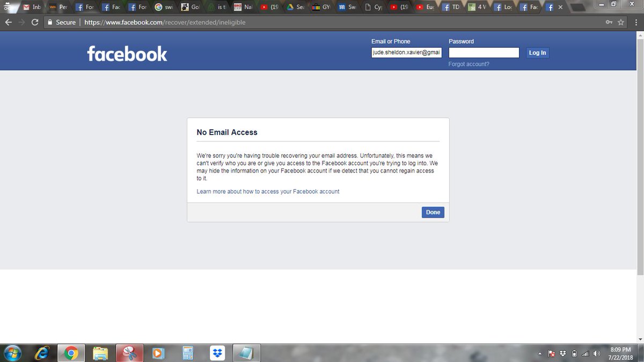
Task: Switch to the 'Eu' YouTube tab
Action: click(x=426, y=8)
